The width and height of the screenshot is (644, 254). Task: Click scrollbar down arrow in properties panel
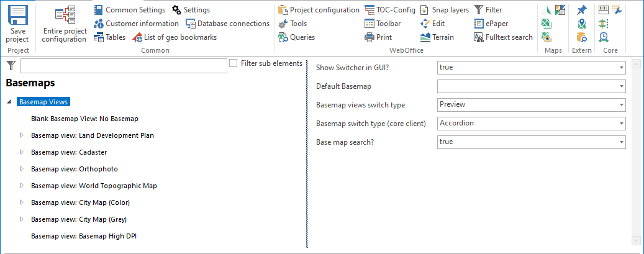point(636,241)
